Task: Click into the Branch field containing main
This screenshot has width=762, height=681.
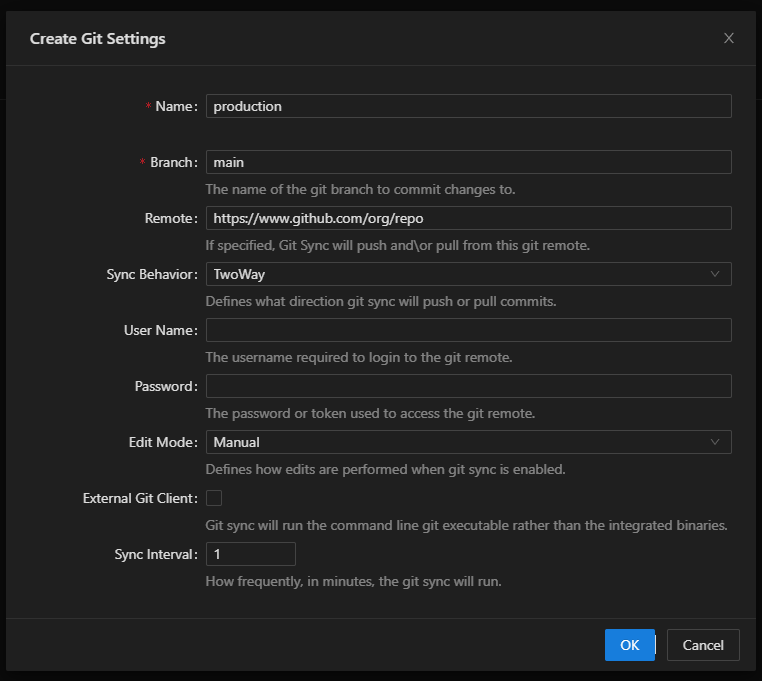Action: (x=468, y=162)
